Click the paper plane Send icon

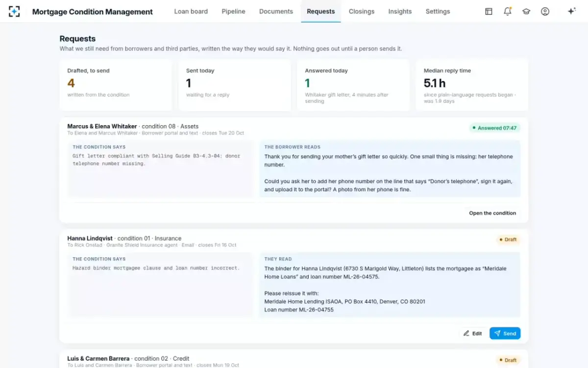(x=497, y=334)
